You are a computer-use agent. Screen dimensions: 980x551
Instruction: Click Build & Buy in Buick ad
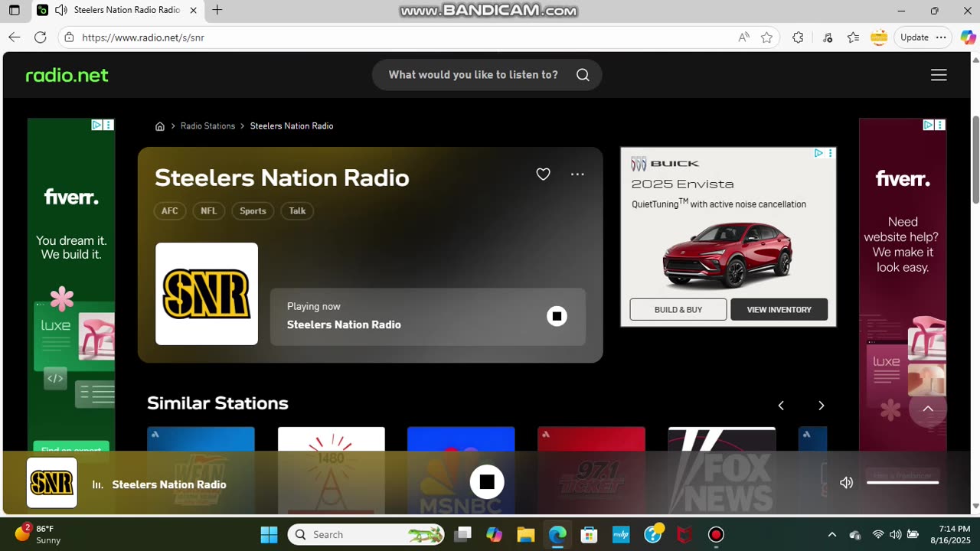pos(678,309)
